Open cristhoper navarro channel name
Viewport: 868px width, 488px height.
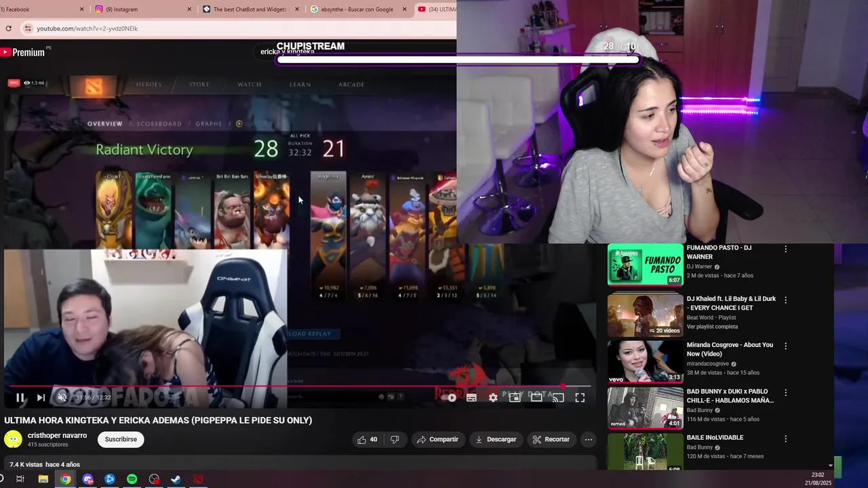[x=57, y=435]
